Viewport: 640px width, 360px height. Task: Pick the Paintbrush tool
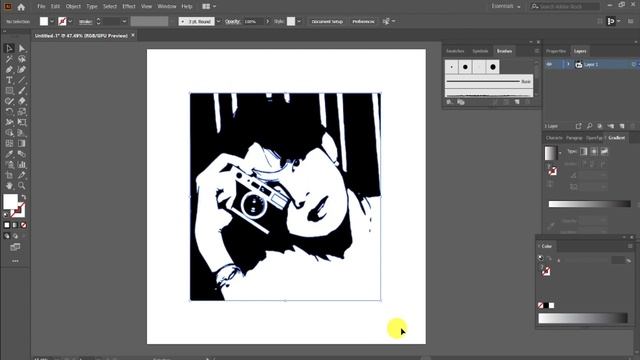coord(22,91)
